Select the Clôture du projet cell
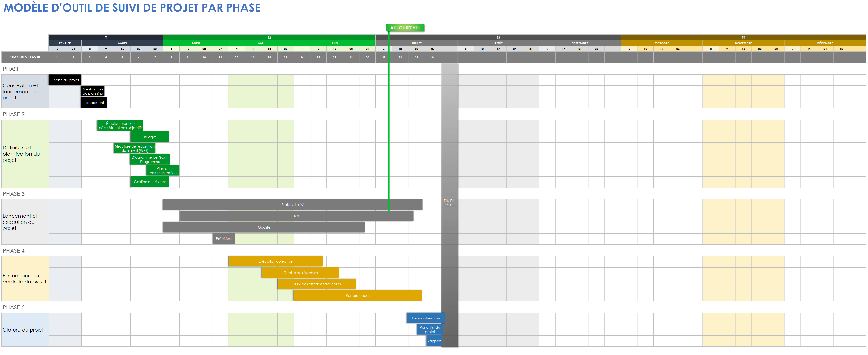The image size is (868, 355). (x=25, y=330)
